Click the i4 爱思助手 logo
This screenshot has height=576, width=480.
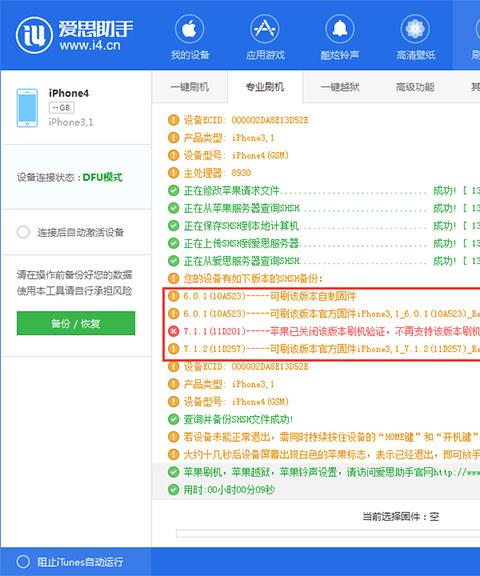click(74, 35)
